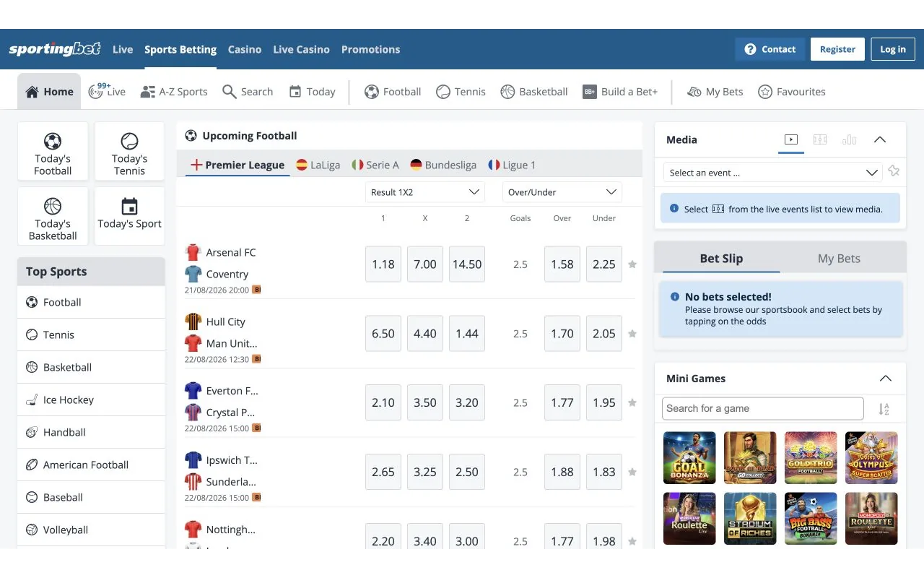Select Football in Top Sports list
Image resolution: width=924 pixels, height=578 pixels.
point(91,302)
